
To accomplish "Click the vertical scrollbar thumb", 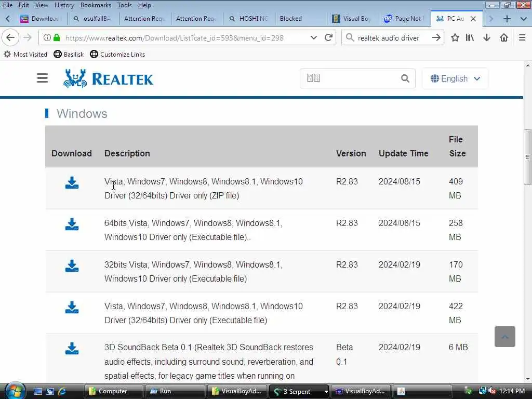I will pos(527,157).
